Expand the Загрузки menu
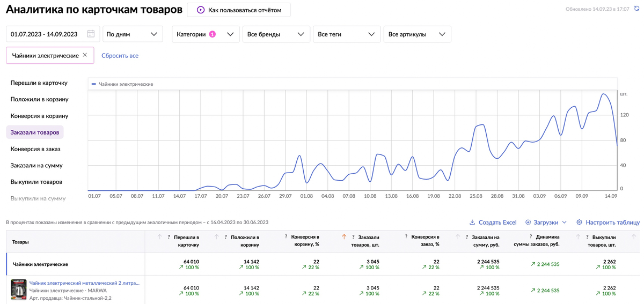Image resolution: width=644 pixels, height=304 pixels. tap(546, 222)
